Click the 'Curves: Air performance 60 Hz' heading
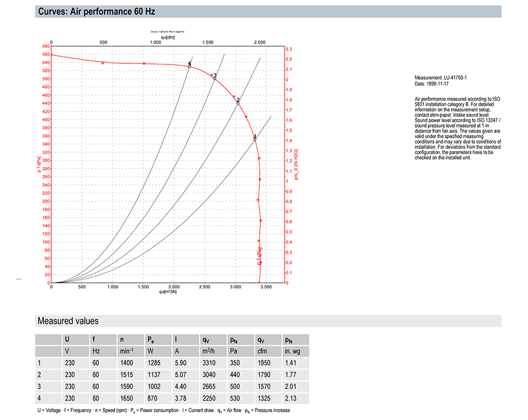This screenshot has height=420, width=528. 96,12
